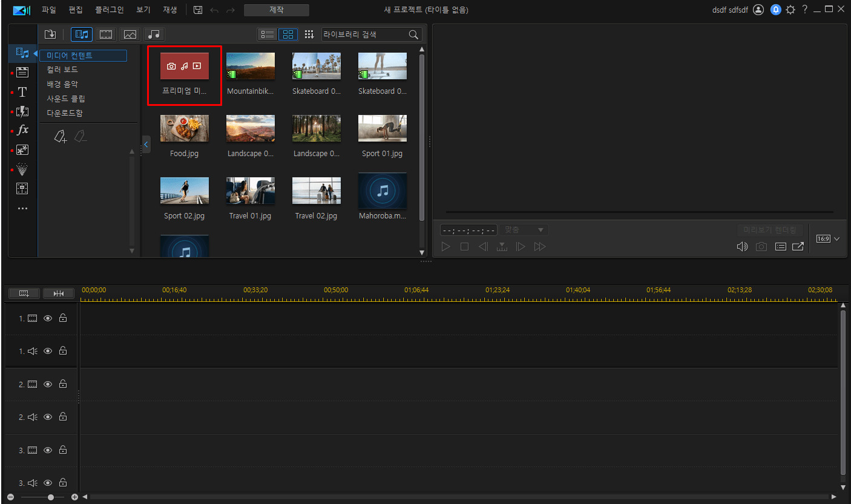
Task: Open the Title room (T icon)
Action: 22,92
